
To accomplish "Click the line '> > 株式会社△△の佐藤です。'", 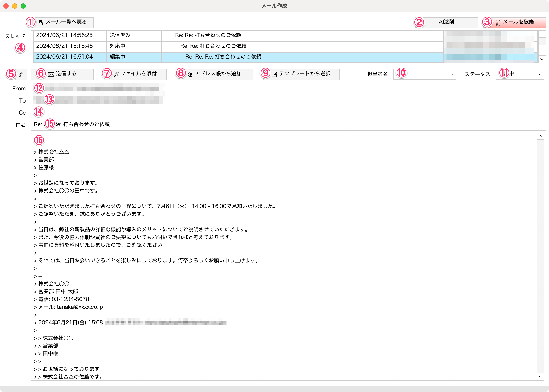I will coord(68,377).
